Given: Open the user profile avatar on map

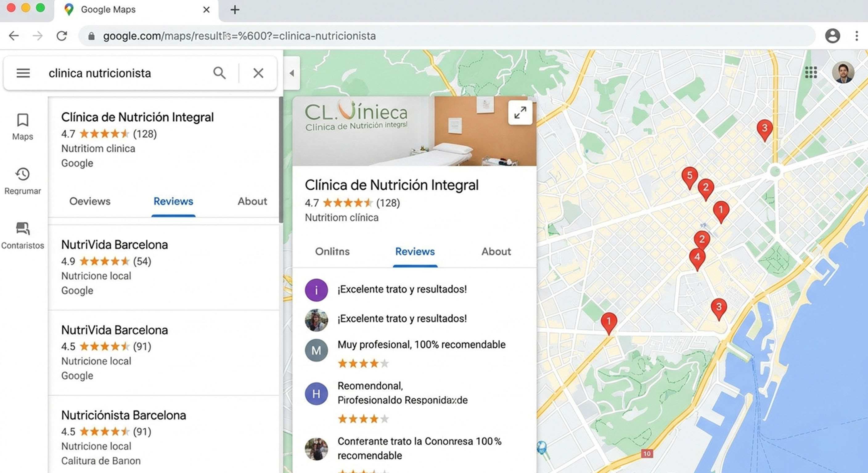Looking at the screenshot, I should 843,72.
